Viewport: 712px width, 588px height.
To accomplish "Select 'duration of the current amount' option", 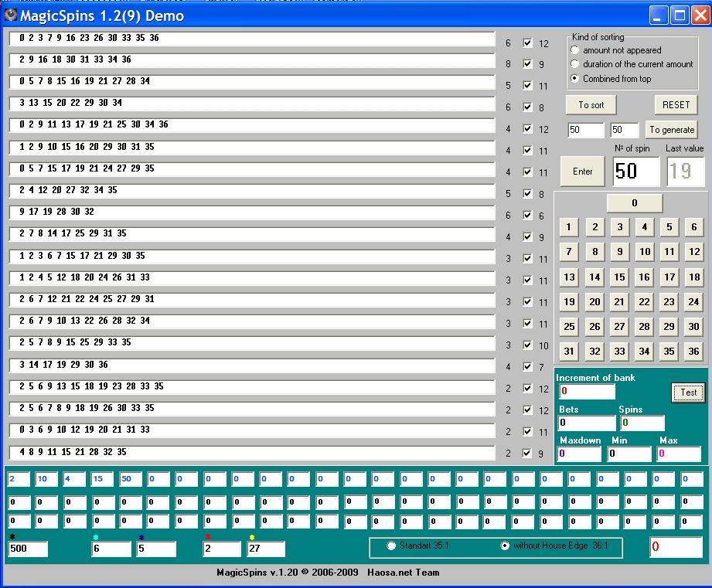I will (575, 64).
